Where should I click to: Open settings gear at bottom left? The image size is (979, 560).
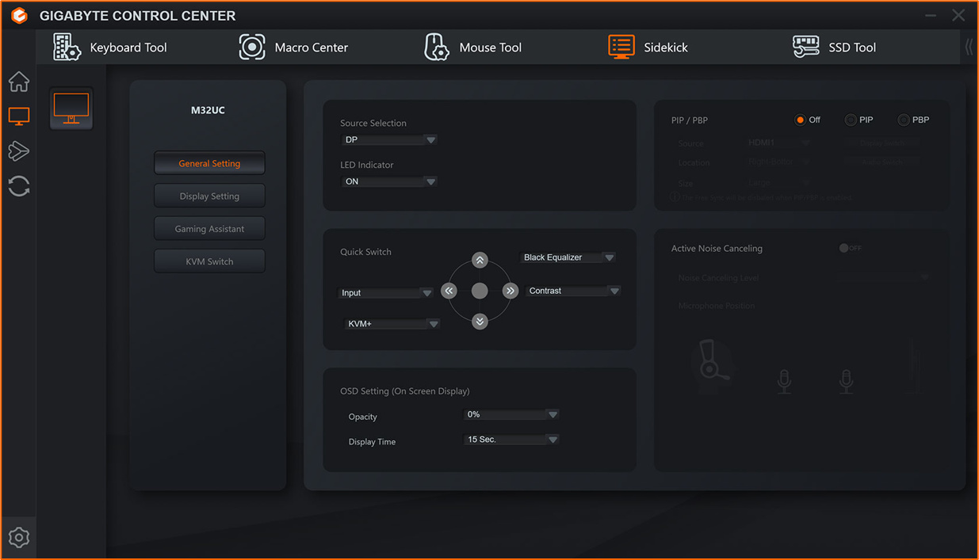(x=19, y=537)
